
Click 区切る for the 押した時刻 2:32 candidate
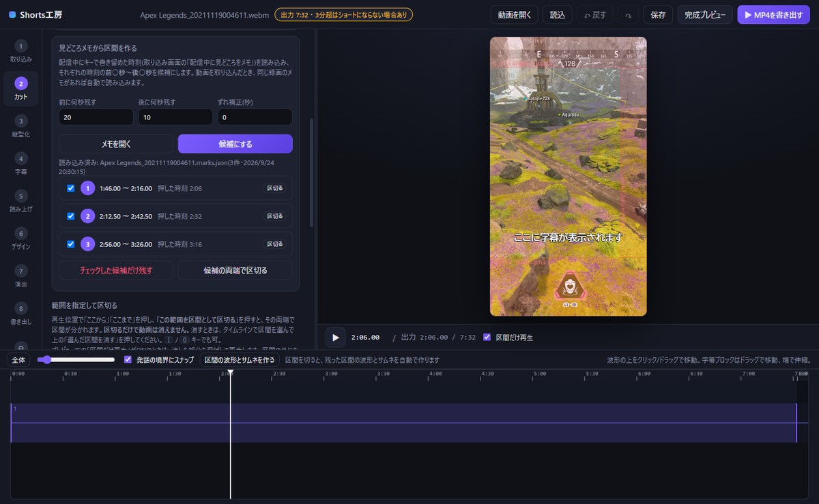(274, 216)
